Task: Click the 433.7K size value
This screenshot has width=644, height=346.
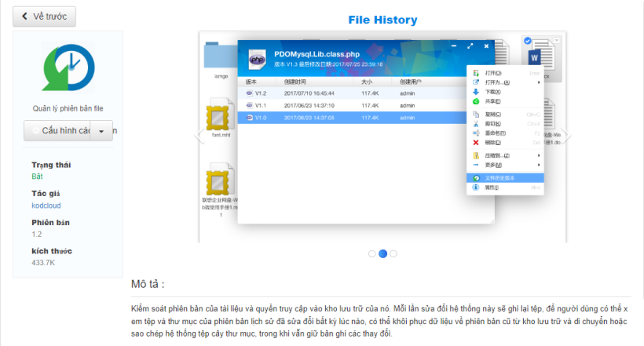Action: point(43,263)
